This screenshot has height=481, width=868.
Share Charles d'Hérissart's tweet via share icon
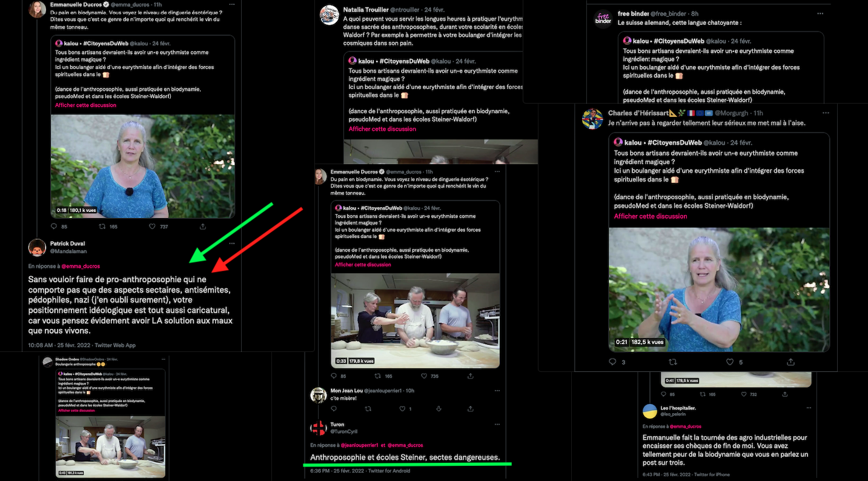tap(790, 362)
